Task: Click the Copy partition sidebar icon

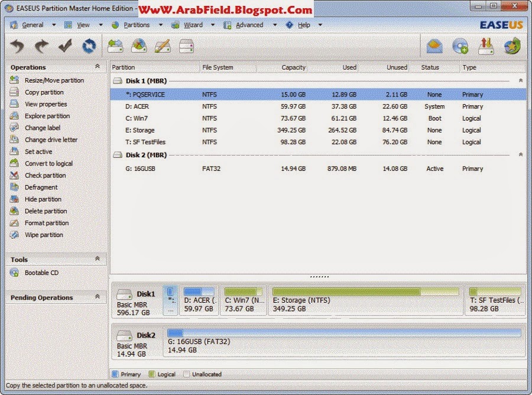Action: pos(14,92)
